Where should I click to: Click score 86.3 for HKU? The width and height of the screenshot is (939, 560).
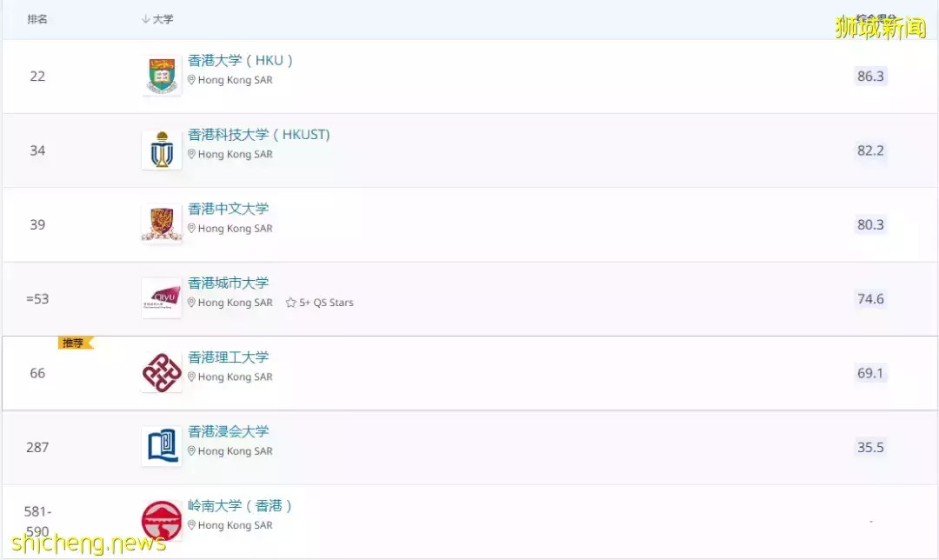point(870,76)
